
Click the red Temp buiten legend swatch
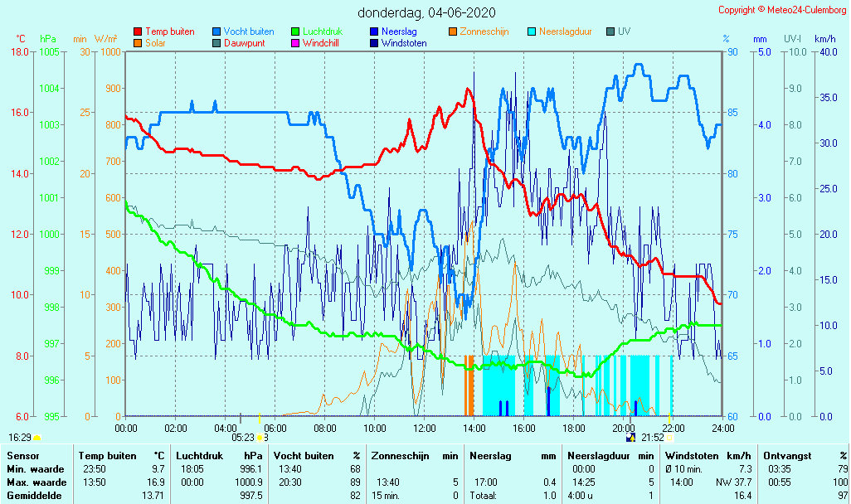[138, 31]
